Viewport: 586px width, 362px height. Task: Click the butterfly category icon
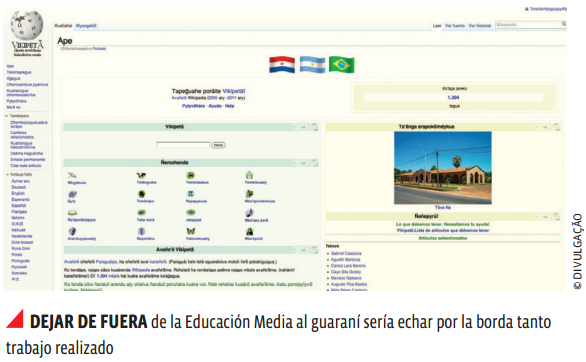191,231
